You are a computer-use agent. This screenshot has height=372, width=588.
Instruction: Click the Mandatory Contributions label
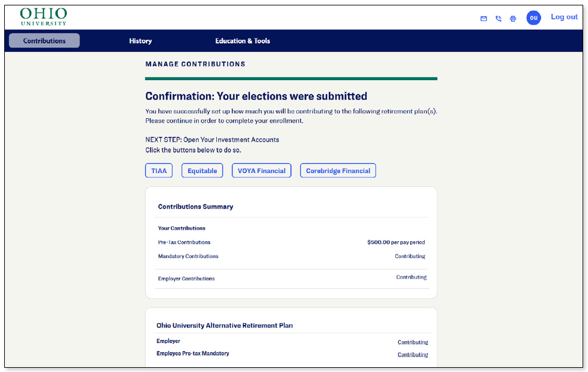pos(188,256)
